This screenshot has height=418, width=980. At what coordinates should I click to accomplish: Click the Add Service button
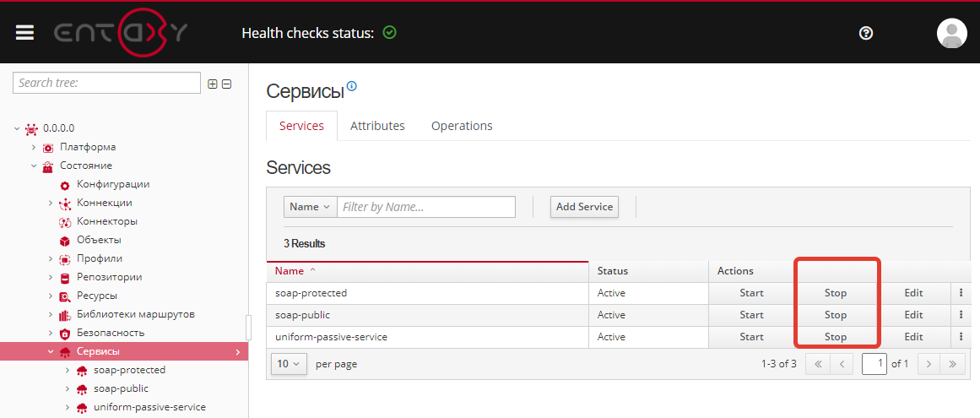click(584, 207)
